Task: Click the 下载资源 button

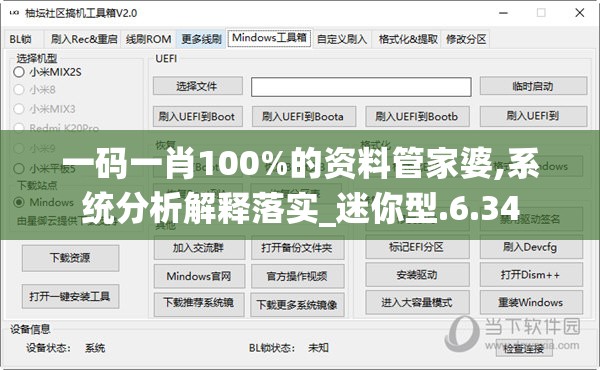Action: click(x=70, y=258)
